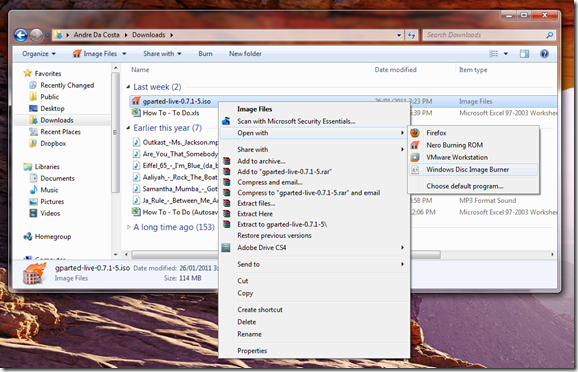Click the Homegroup icon
This screenshot has height=372, width=578.
click(27, 237)
